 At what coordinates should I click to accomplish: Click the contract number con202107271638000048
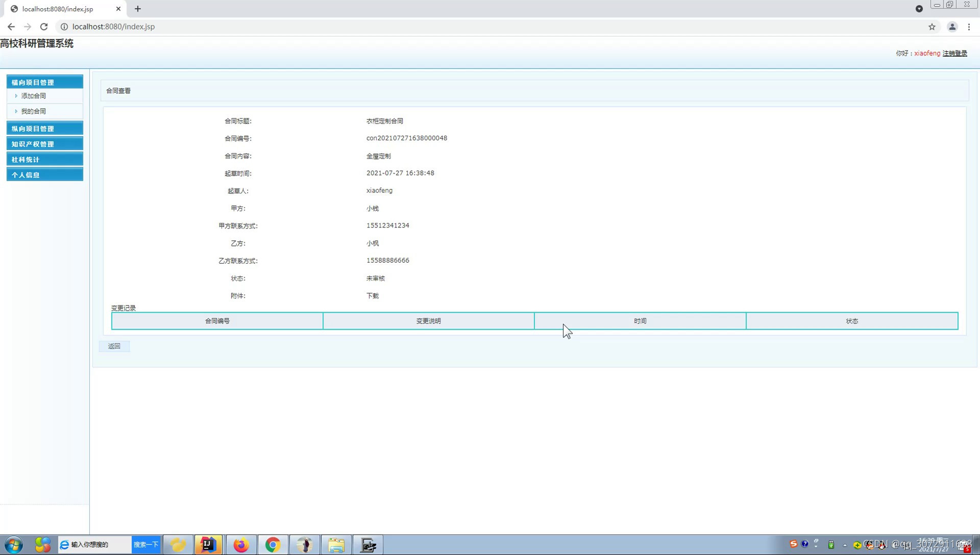click(407, 138)
